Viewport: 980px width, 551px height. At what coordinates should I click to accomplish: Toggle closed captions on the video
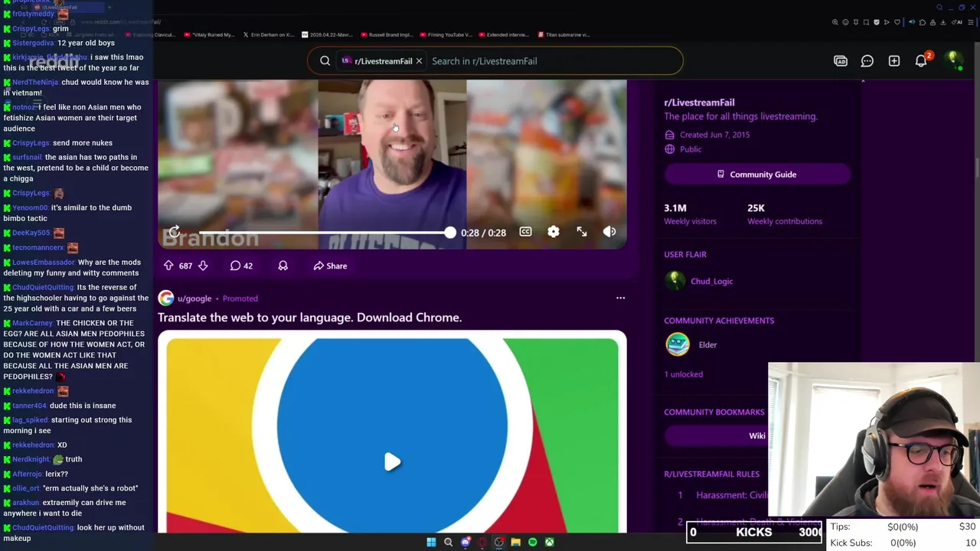coord(525,232)
